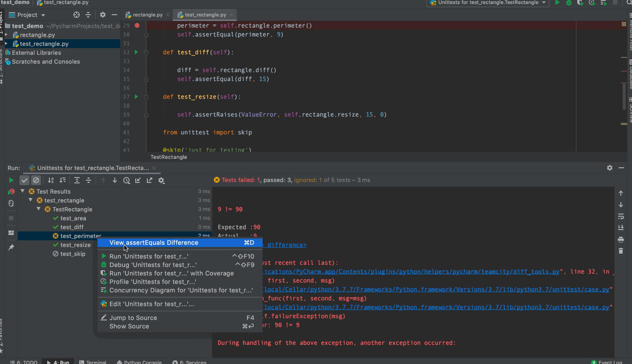Image resolution: width=632 pixels, height=364 pixels.
Task: Collapse Test Results root node
Action: 23,191
